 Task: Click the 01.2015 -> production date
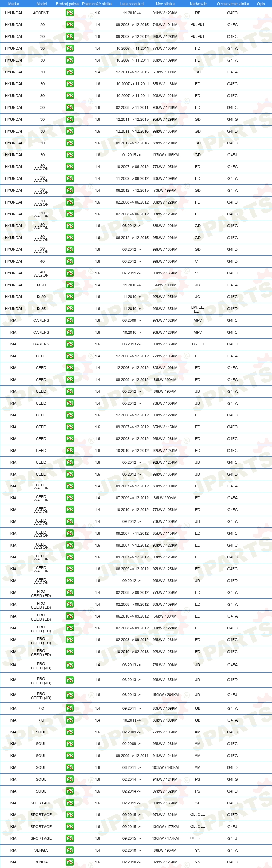(x=131, y=155)
